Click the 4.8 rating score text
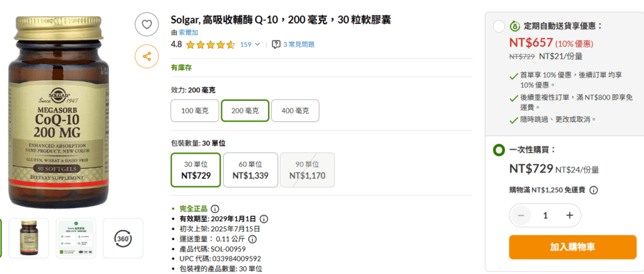644x274 pixels. [176, 45]
